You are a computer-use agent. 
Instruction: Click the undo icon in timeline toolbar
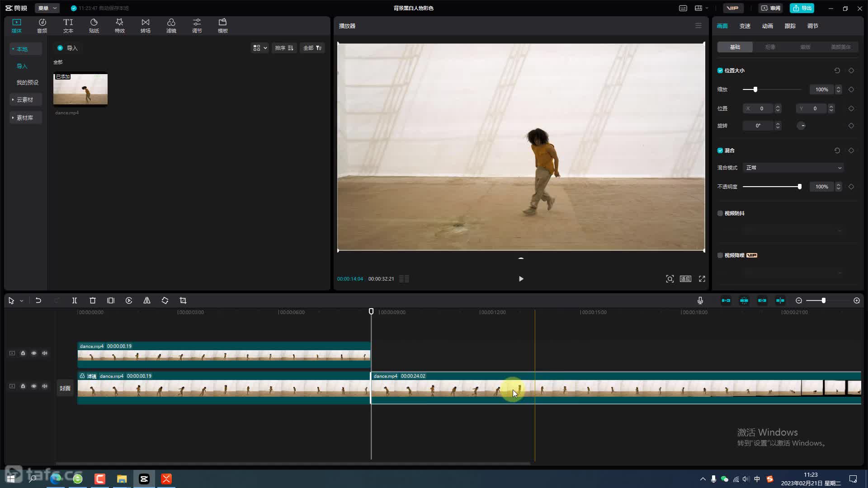[x=38, y=300]
